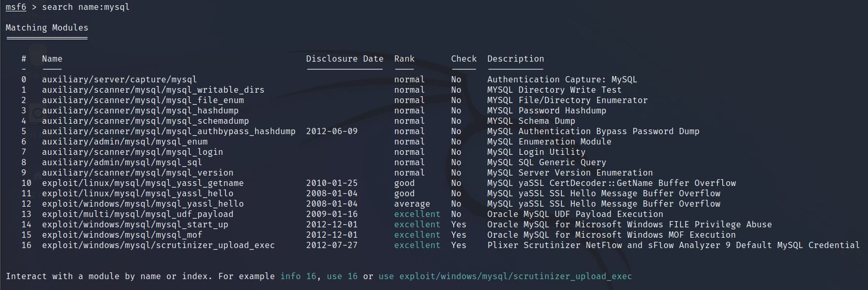Select auxiliary/scanner/mysql/mysql_file_enum module name
Viewport: 868px width, 290px height.
pos(143,100)
